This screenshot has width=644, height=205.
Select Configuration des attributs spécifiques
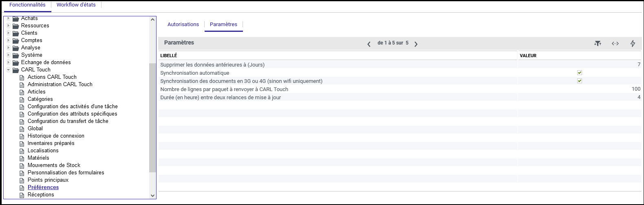(73, 114)
